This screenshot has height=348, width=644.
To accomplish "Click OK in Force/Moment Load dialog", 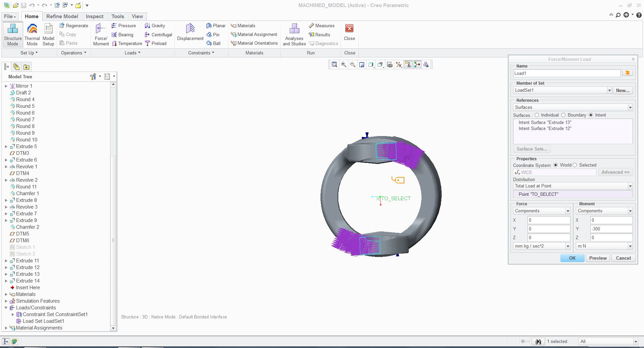I will tap(572, 258).
